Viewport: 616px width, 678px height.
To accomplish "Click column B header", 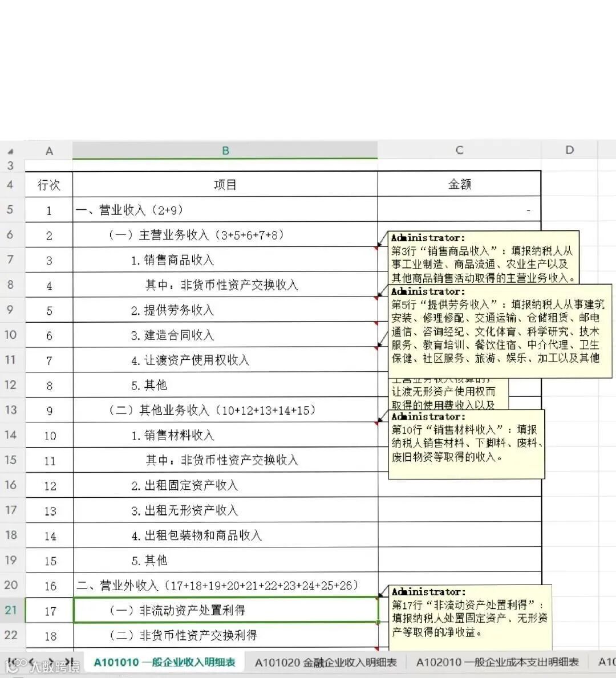I will point(225,150).
